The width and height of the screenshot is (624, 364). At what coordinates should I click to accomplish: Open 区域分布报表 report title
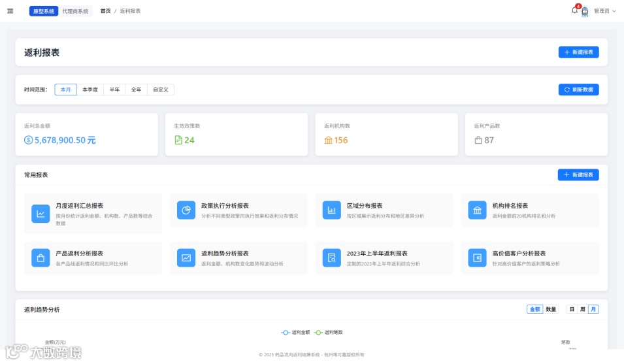(x=365, y=206)
